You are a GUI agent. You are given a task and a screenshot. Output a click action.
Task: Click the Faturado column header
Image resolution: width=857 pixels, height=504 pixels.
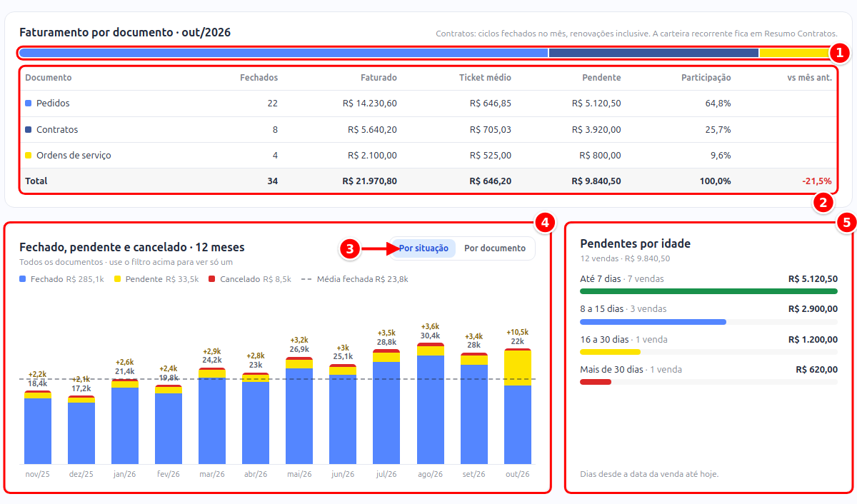click(x=379, y=78)
